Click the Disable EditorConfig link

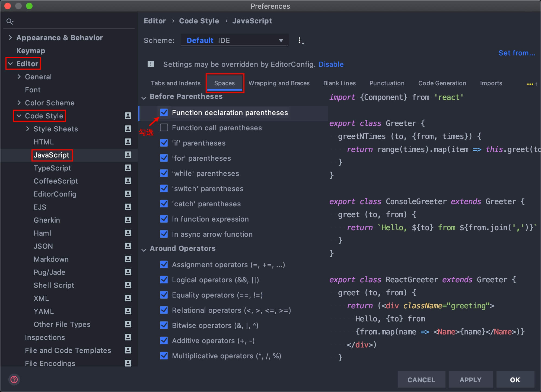(331, 64)
